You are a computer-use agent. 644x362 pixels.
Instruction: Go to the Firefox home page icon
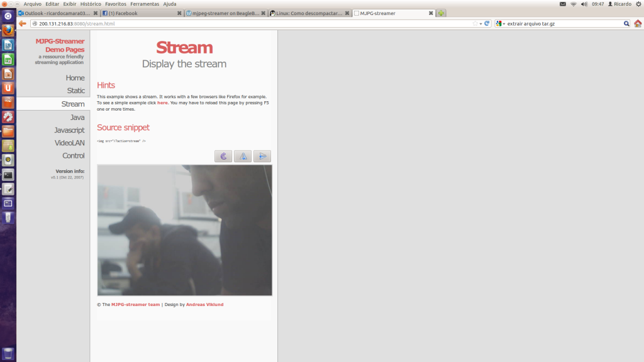638,23
